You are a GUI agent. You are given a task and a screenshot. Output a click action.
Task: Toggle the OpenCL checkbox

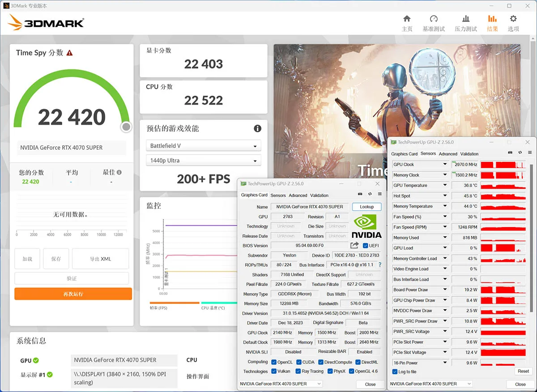[x=273, y=362]
